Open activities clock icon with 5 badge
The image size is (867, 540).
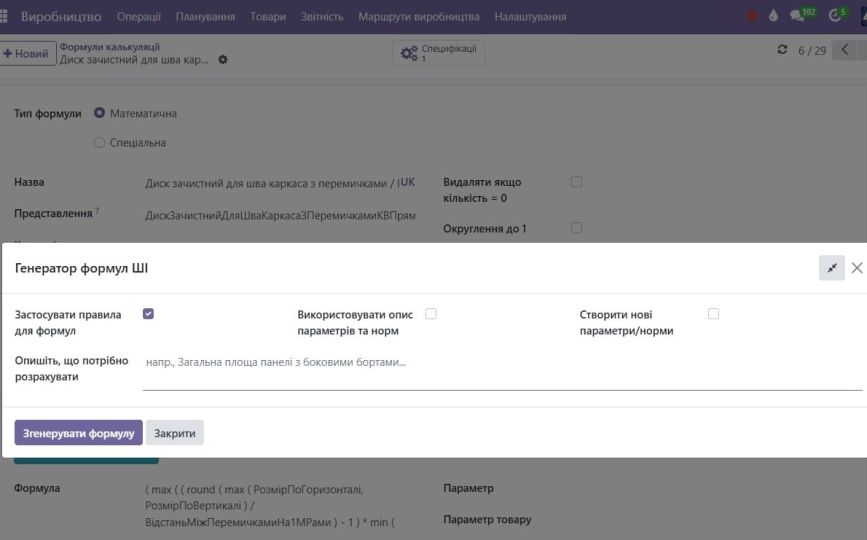tap(836, 16)
